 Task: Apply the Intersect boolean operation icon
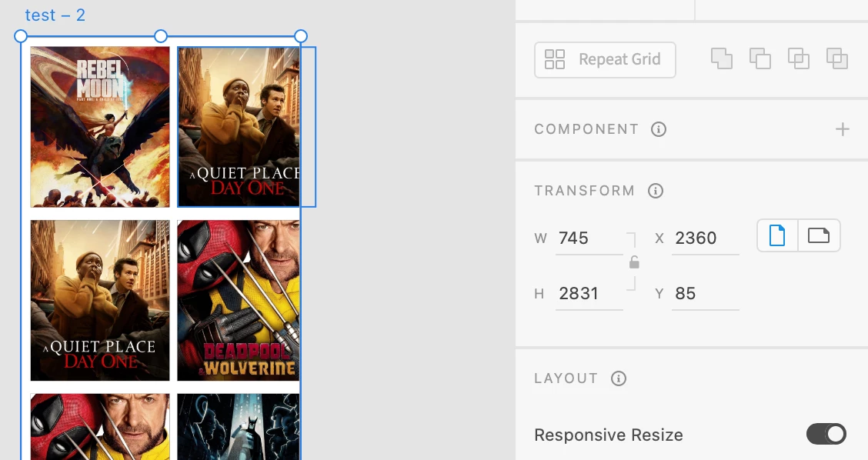798,58
